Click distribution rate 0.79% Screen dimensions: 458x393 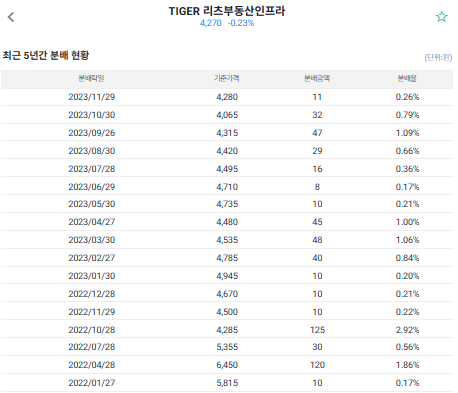(x=407, y=115)
